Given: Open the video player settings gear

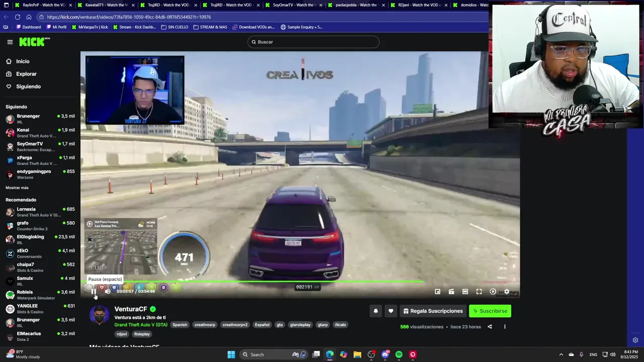Looking at the screenshot, I should (507, 292).
